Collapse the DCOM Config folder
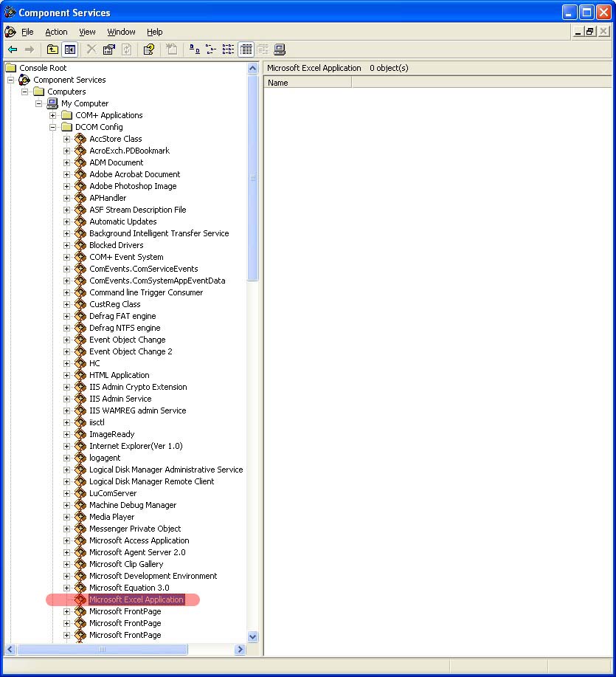The width and height of the screenshot is (616, 677). point(52,128)
